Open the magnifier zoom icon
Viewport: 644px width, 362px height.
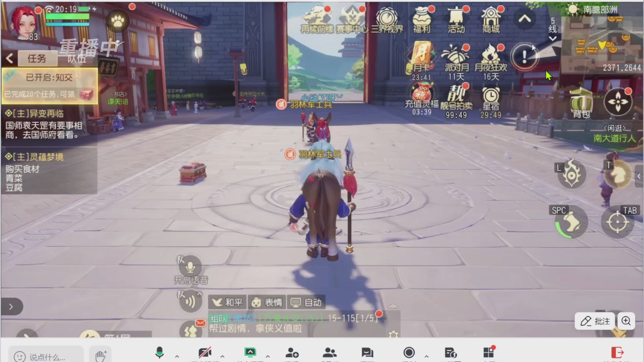tap(626, 321)
